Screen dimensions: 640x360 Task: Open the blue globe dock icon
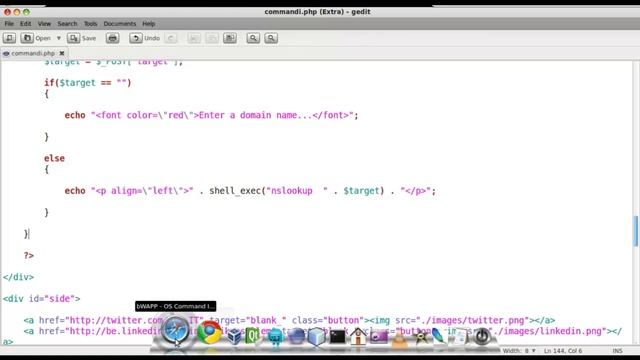tap(296, 337)
